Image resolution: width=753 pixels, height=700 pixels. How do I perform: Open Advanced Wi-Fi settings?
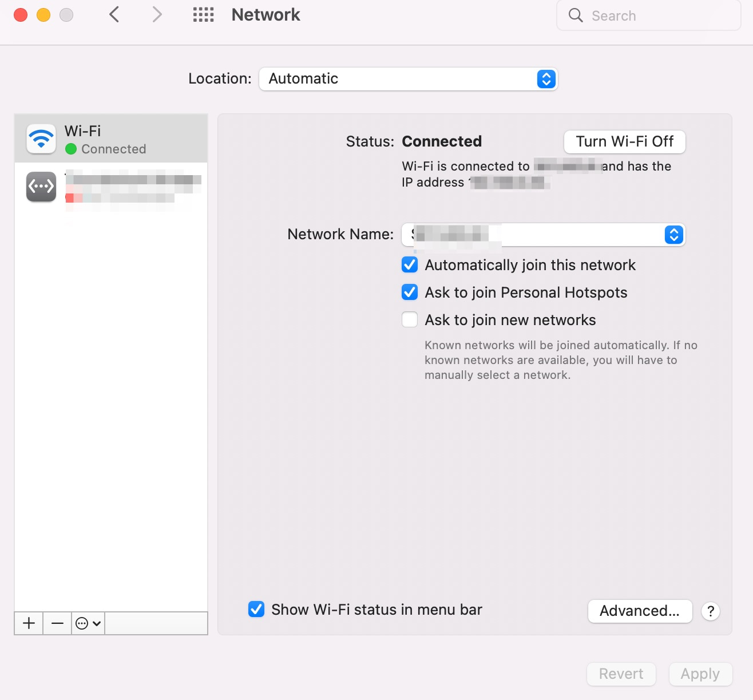(x=640, y=611)
